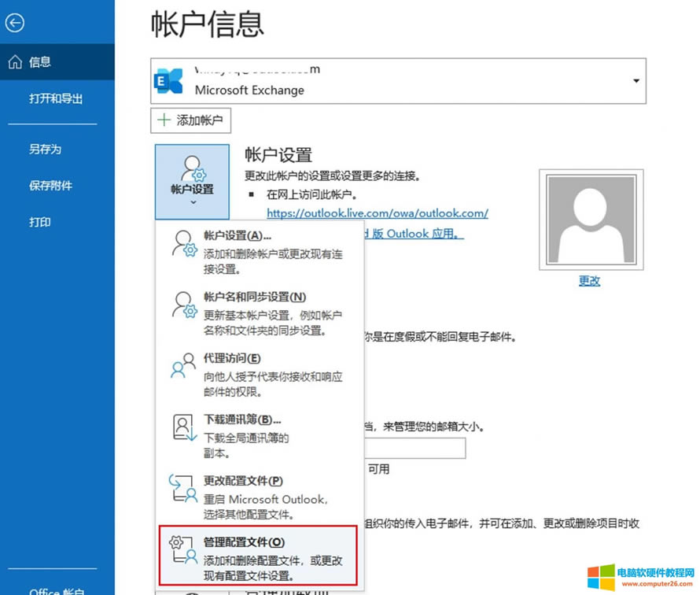Click the 帐户设置 section heading
The width and height of the screenshot is (700, 595).
pos(278,155)
